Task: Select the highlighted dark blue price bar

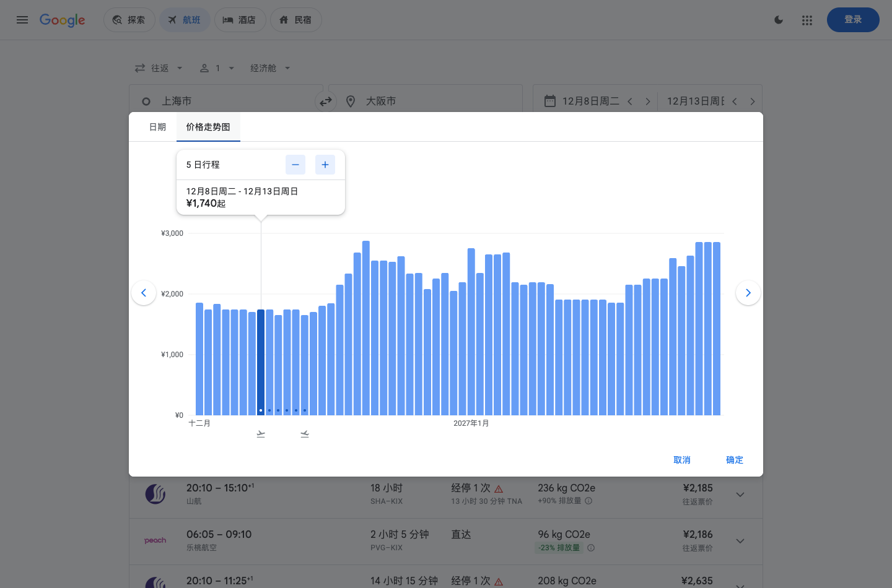Action: coord(261,362)
